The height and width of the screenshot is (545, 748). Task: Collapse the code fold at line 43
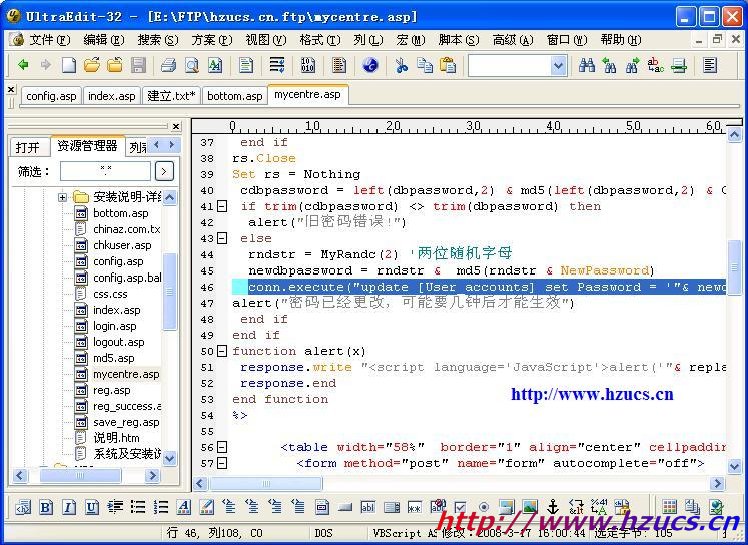coord(222,239)
